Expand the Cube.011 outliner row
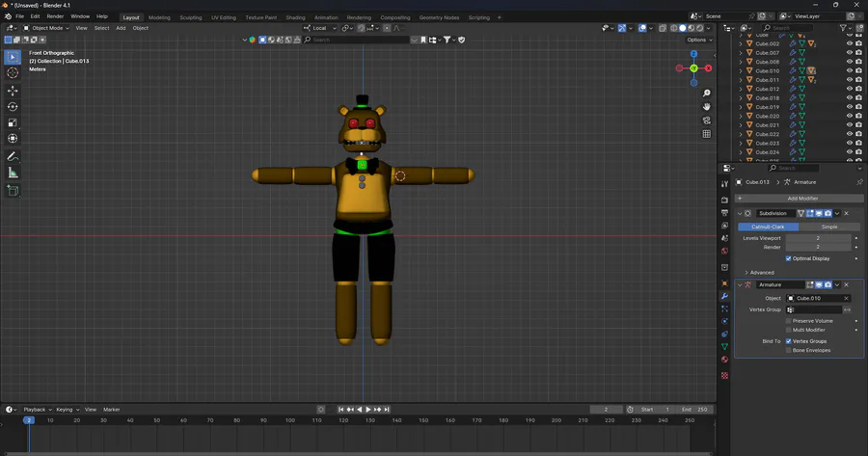868x456 pixels. tap(741, 80)
